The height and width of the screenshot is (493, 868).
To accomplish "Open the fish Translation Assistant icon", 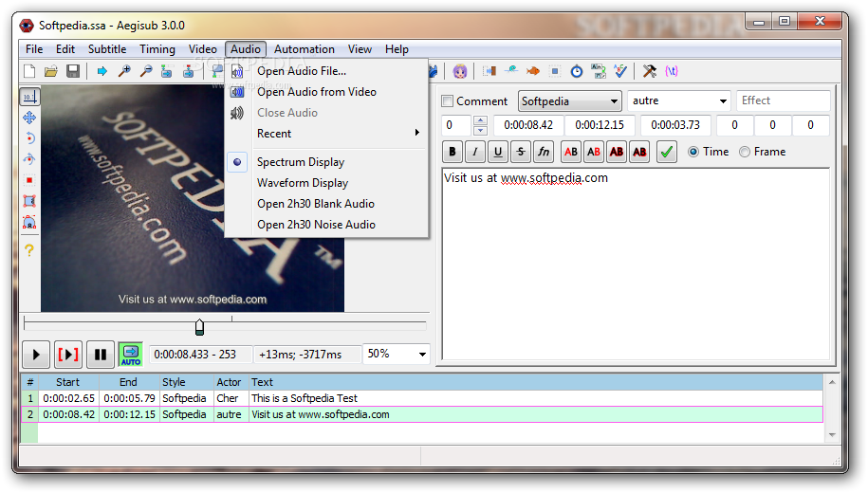I will click(532, 71).
